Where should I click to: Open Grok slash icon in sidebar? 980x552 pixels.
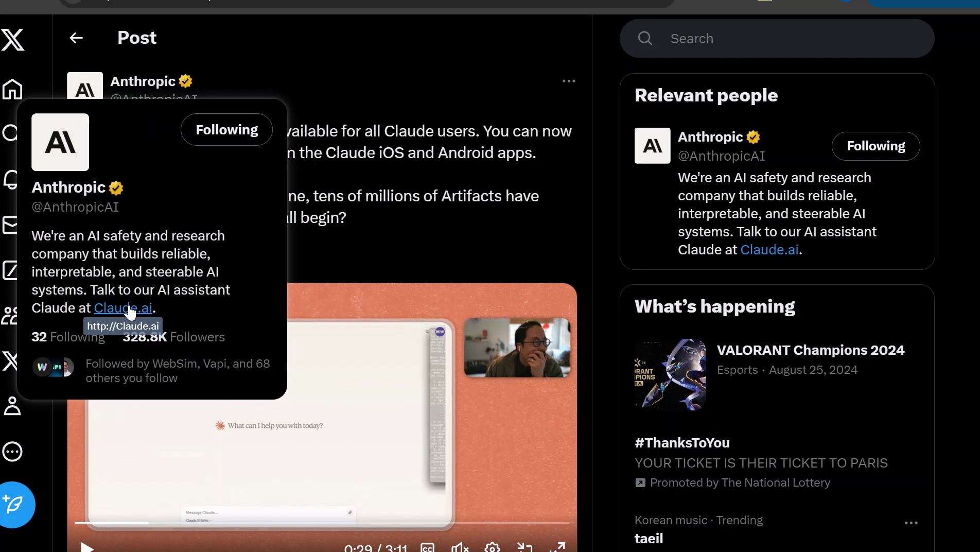pos(10,270)
